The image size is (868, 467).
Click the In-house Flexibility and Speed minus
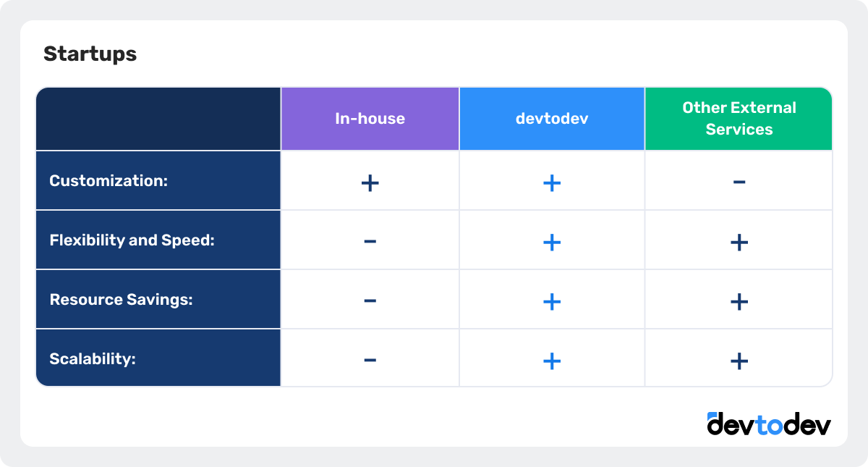point(370,241)
